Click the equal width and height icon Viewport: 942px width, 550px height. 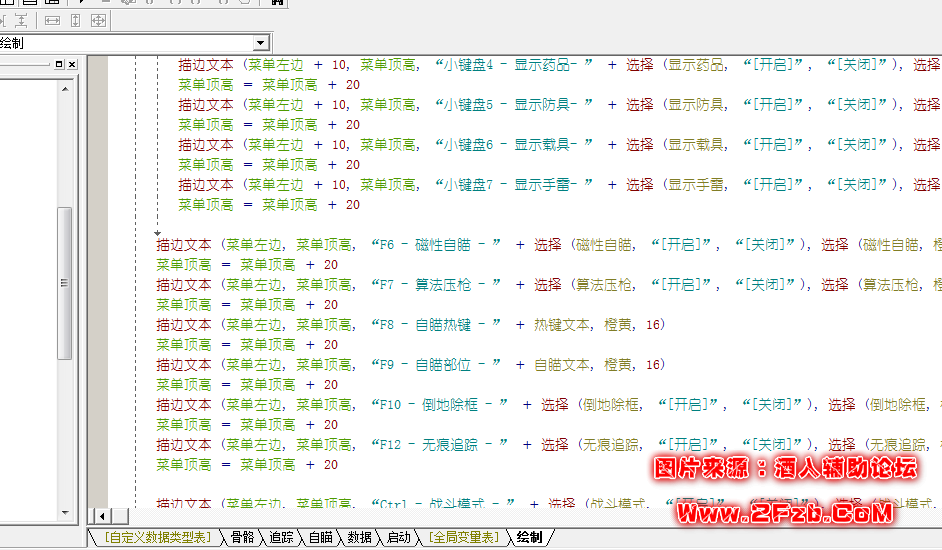pyautogui.click(x=99, y=20)
